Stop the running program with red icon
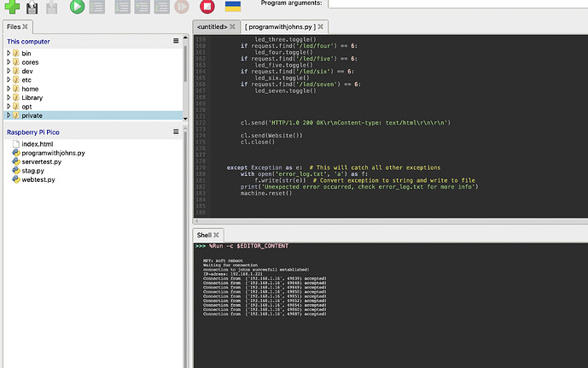Screen dimensions: 588x368 tap(207, 6)
